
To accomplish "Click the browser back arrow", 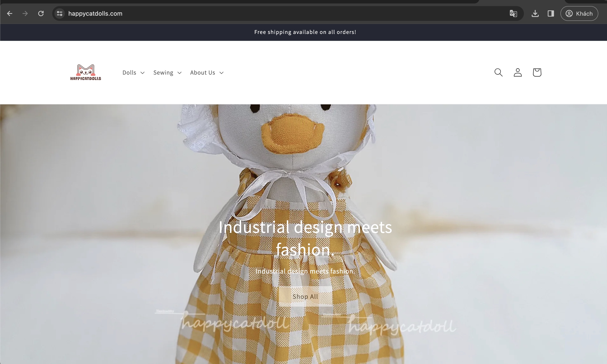I will (x=10, y=13).
